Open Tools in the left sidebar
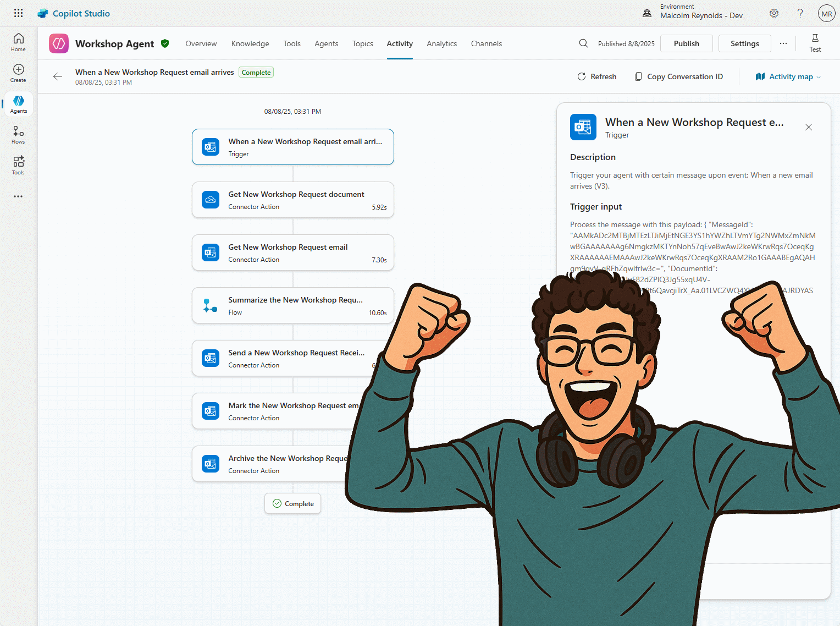Viewport: 840px width, 626px height. (18, 165)
